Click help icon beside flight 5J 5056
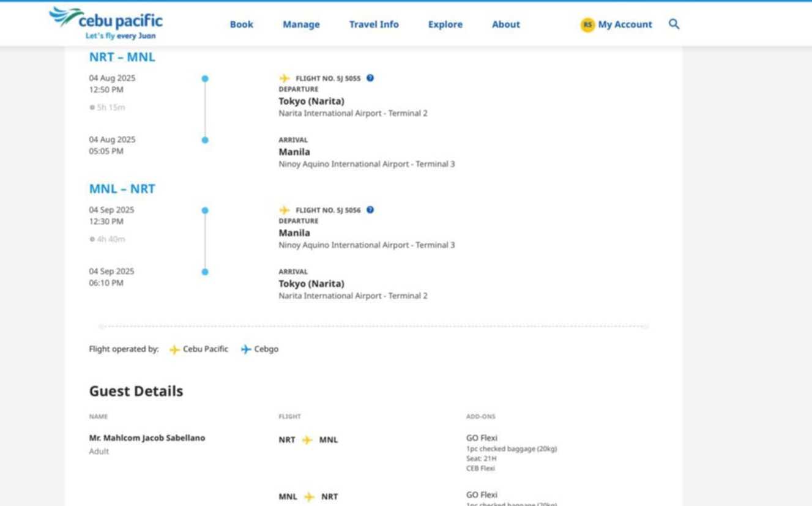 tap(370, 210)
